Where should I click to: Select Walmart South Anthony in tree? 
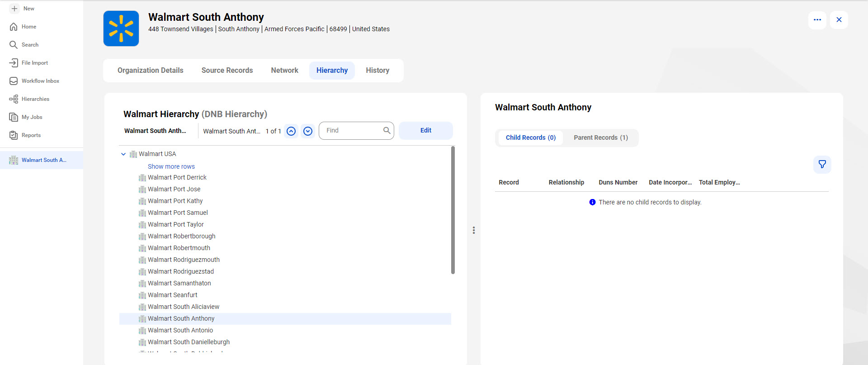pyautogui.click(x=181, y=319)
